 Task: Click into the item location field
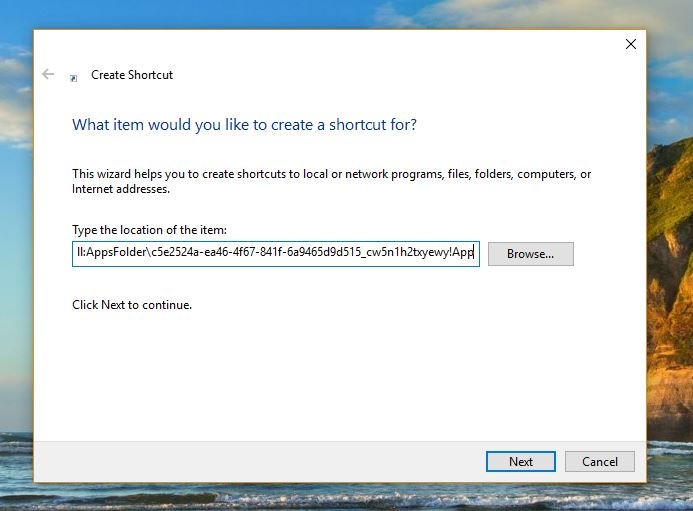pos(276,254)
